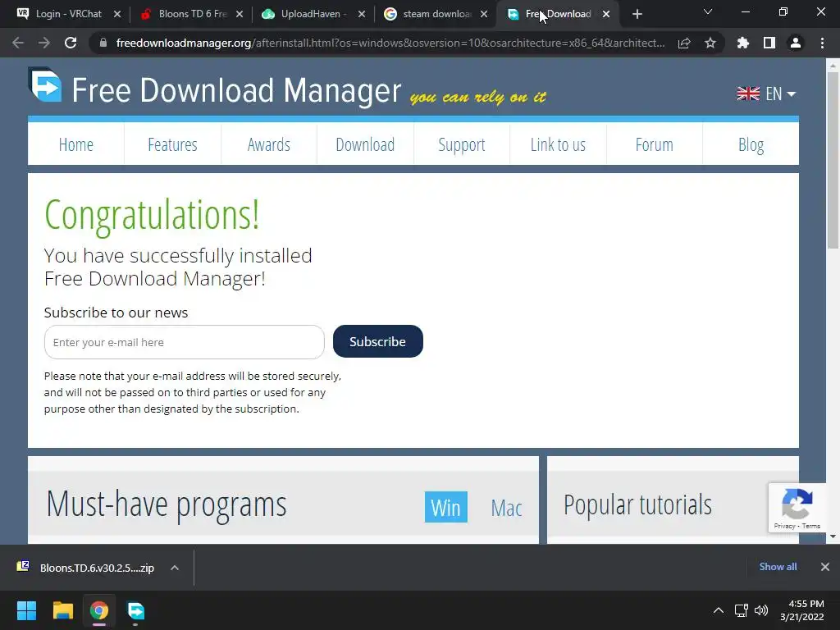Select the Free Download tab
This screenshot has width=840, height=630.
point(558,14)
